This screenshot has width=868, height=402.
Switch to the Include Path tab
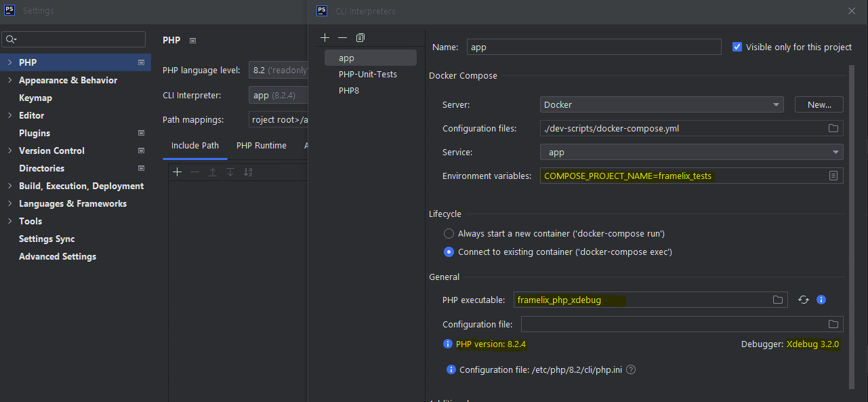click(195, 145)
